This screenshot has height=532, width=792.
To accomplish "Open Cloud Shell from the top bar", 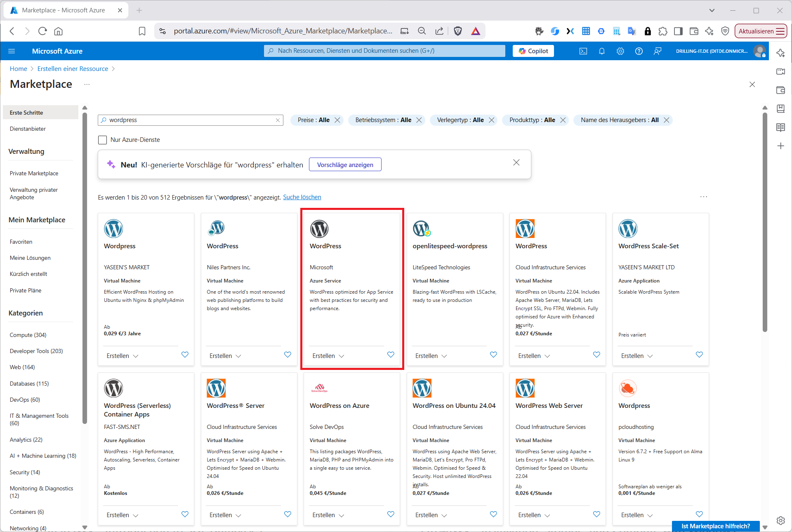I will point(583,51).
